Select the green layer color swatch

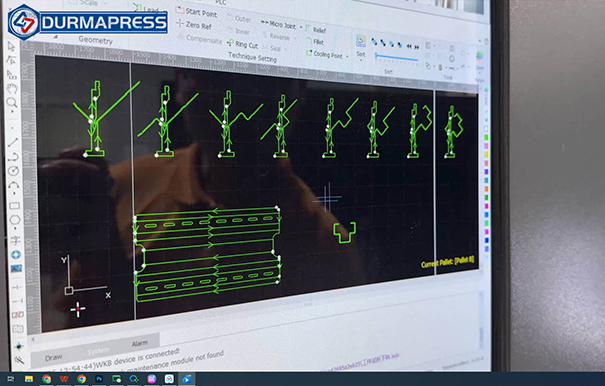[x=486, y=137]
